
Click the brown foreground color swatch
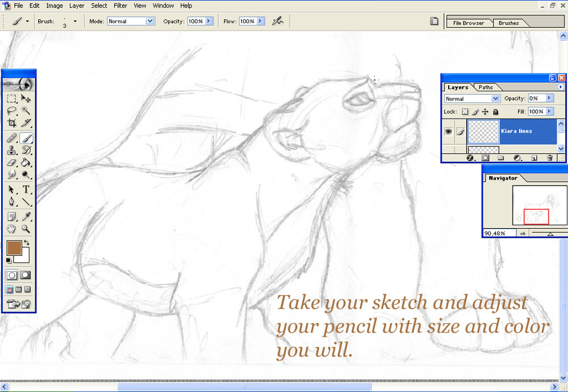[x=14, y=248]
